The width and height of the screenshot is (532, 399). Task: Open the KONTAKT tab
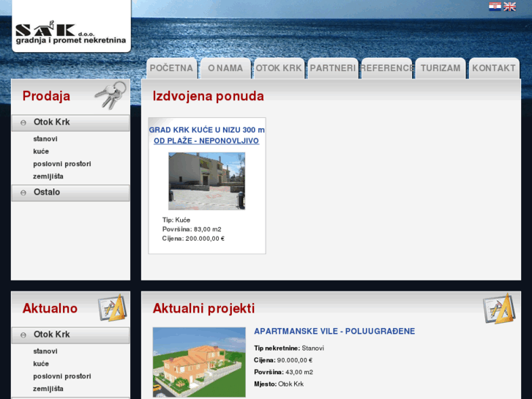pyautogui.click(x=494, y=68)
